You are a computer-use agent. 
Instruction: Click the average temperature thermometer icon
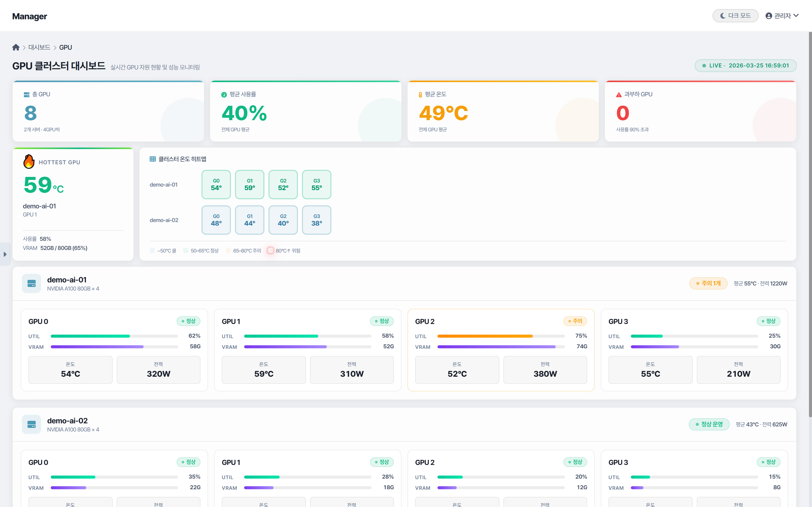click(420, 95)
